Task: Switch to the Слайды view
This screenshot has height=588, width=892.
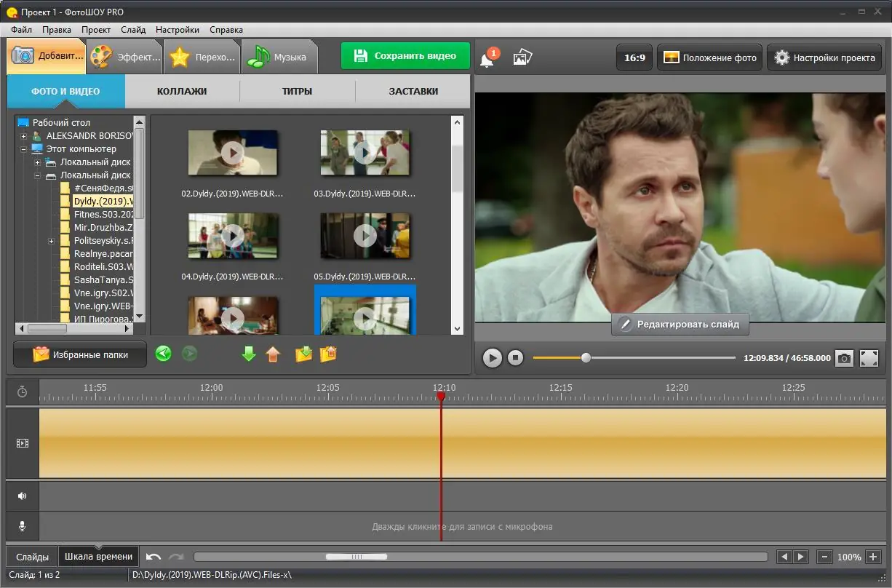Action: tap(32, 557)
